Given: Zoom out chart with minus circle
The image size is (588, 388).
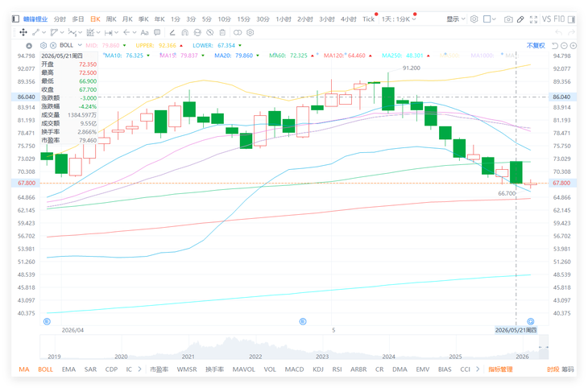Looking at the screenshot, I should (x=564, y=46).
